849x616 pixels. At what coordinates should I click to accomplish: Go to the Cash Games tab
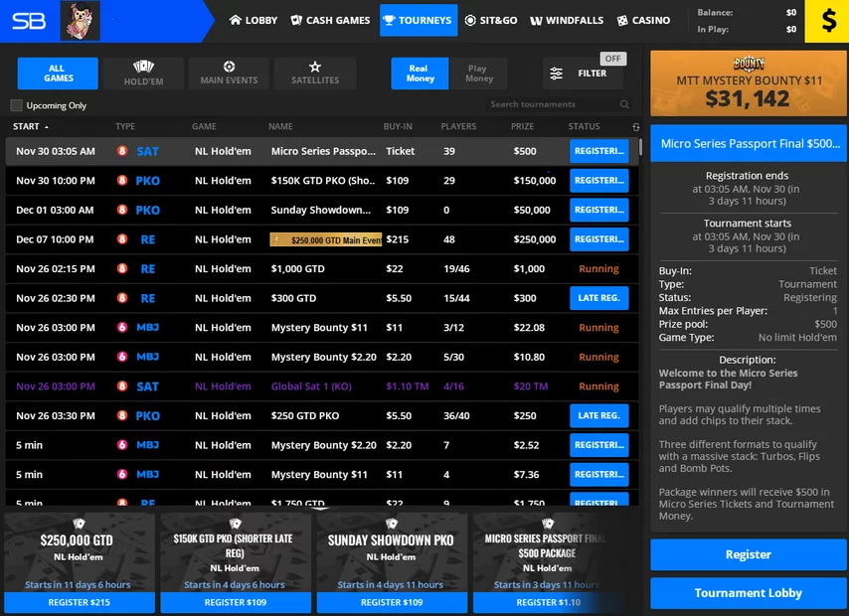point(329,20)
